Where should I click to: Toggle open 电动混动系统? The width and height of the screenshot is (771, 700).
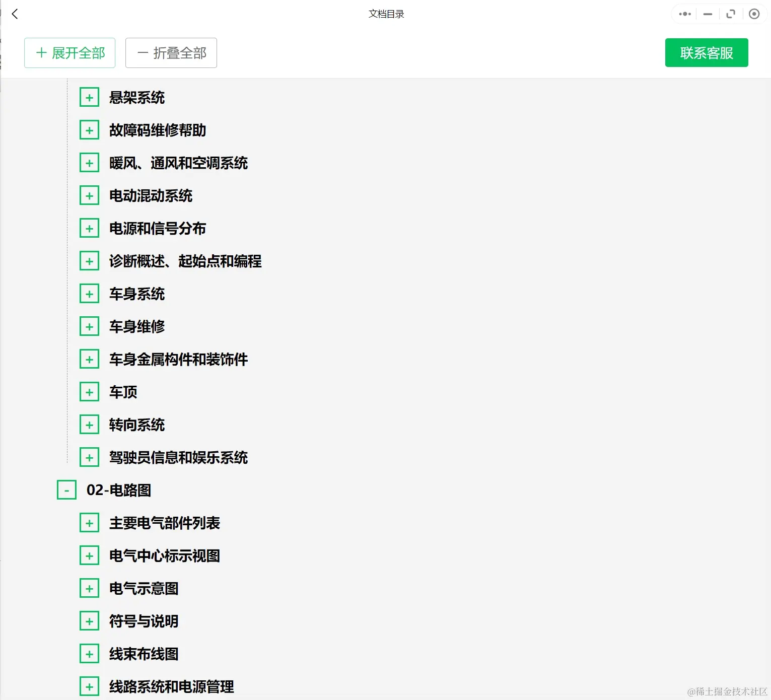point(89,195)
